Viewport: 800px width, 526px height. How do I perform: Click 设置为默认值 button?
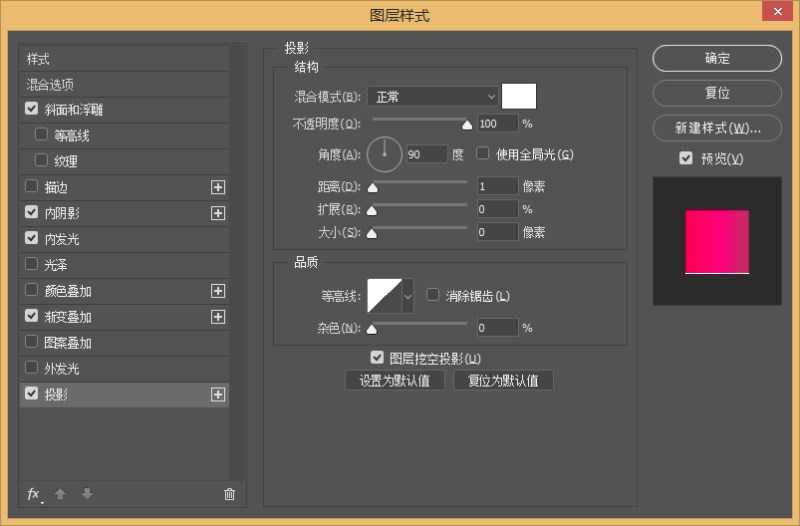click(394, 381)
